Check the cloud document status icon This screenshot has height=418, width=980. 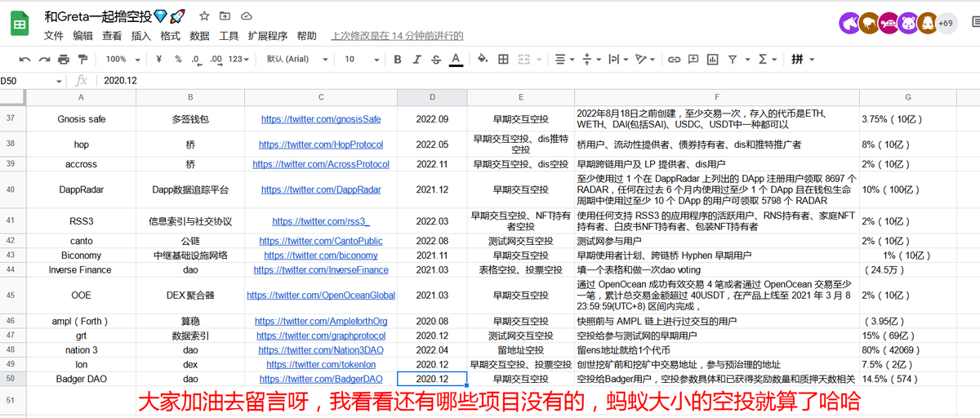pyautogui.click(x=246, y=16)
